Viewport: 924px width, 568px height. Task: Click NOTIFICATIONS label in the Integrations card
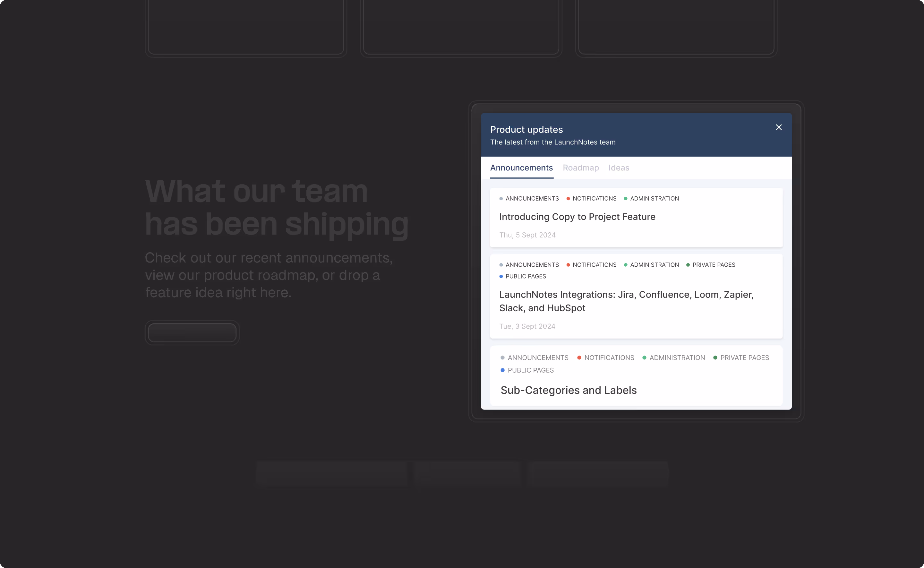[x=595, y=265]
